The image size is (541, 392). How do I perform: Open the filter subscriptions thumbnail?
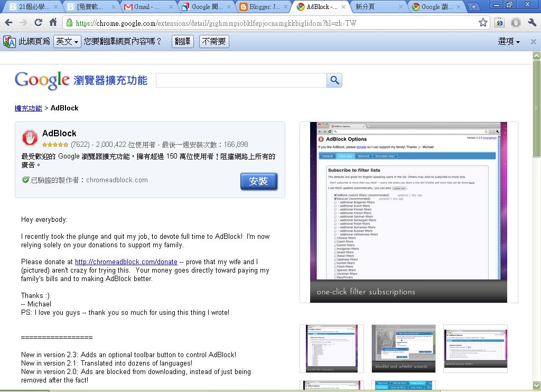point(332,349)
